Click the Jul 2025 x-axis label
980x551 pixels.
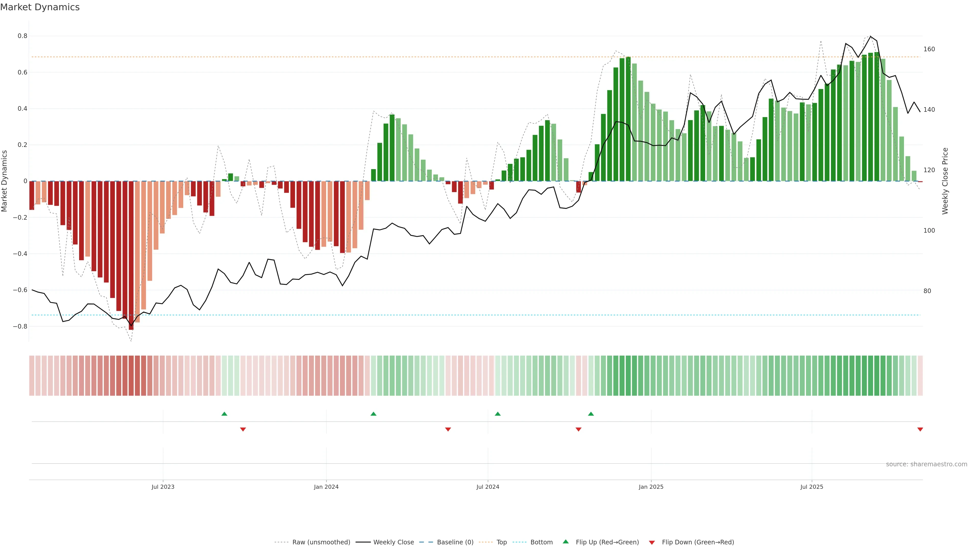tap(812, 487)
